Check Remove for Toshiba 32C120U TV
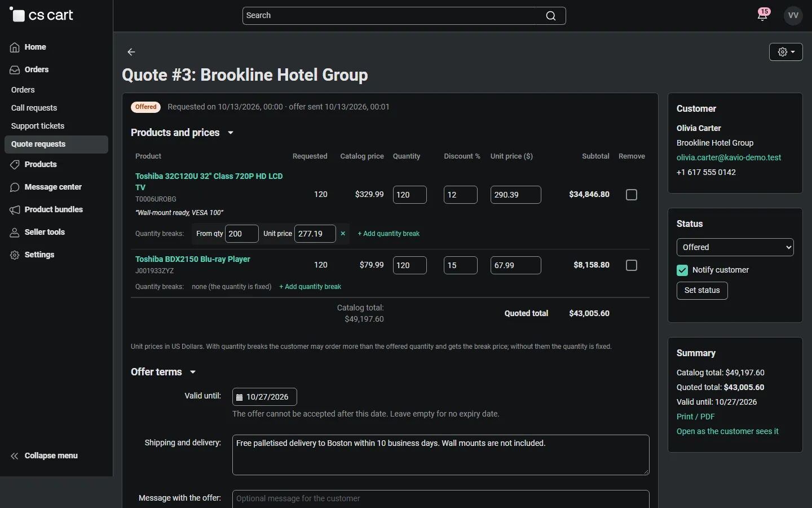 [x=632, y=195]
